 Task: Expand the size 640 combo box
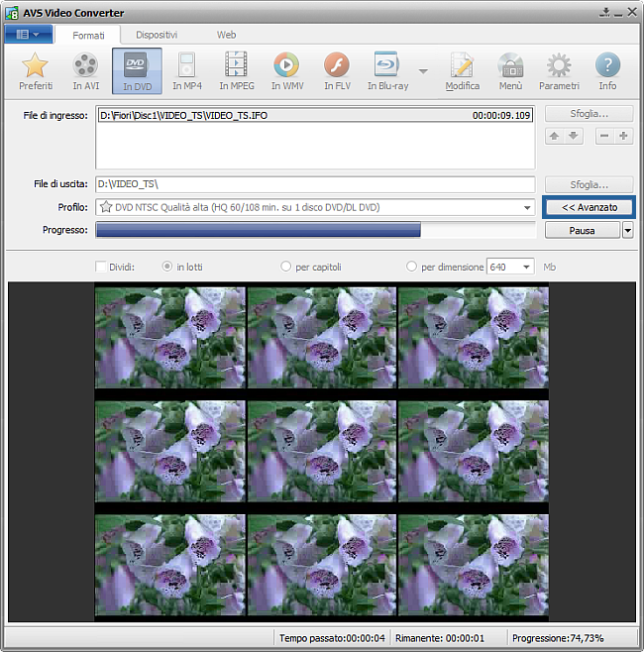pyautogui.click(x=526, y=267)
